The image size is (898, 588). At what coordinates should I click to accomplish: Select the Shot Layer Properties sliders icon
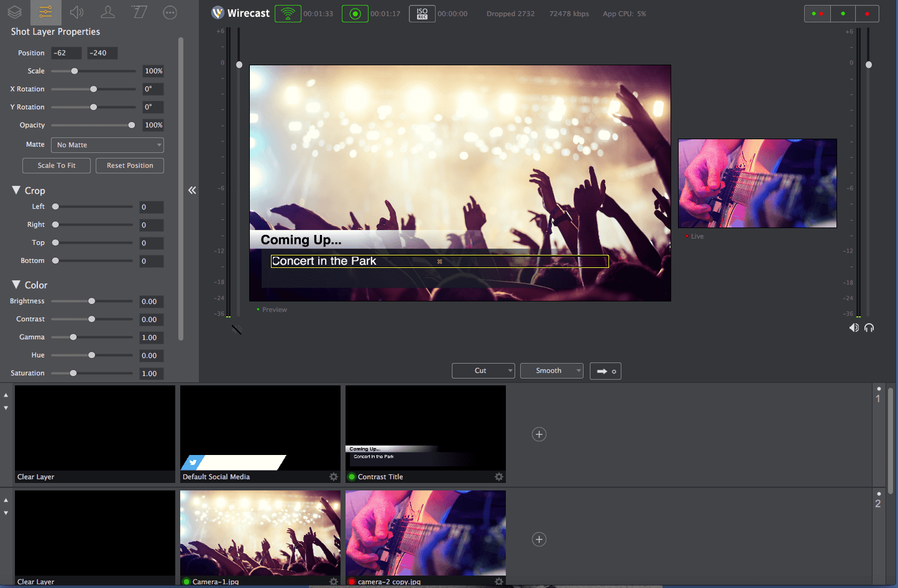point(45,12)
